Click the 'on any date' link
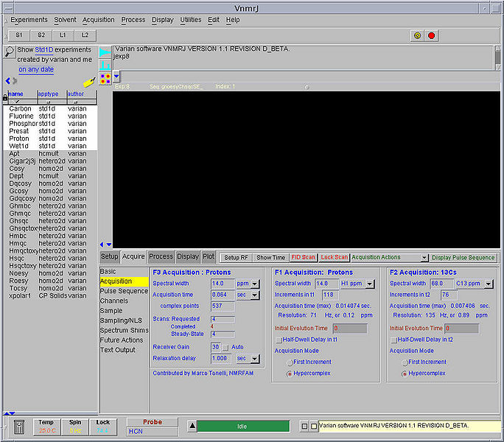This screenshot has width=504, height=442. tap(36, 69)
